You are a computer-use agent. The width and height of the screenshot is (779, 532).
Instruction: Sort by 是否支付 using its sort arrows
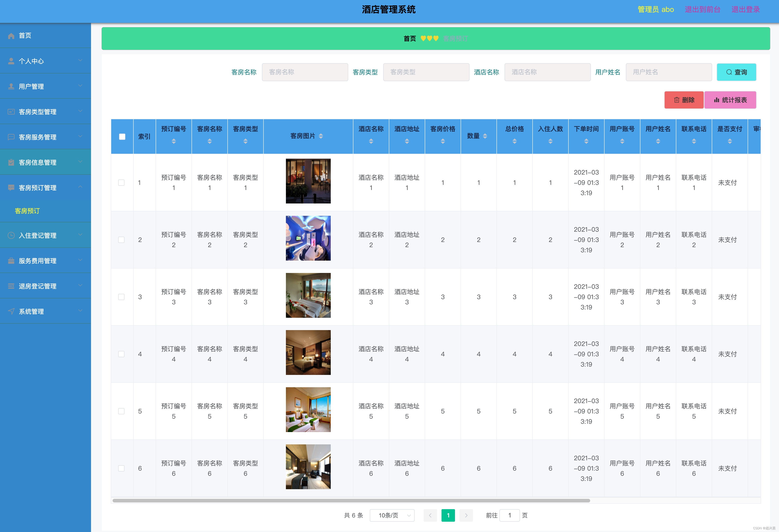(730, 141)
